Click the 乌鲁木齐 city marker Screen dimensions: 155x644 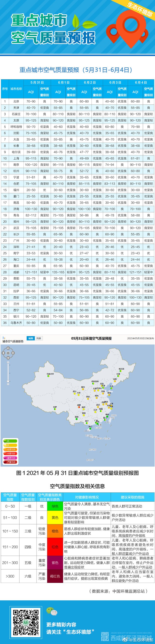pos(49,376)
